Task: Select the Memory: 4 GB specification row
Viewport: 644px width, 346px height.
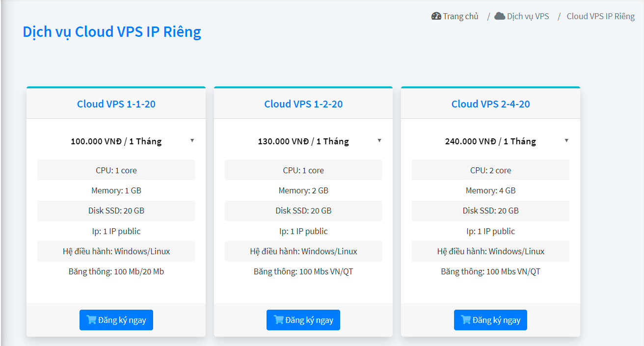Action: coord(490,190)
